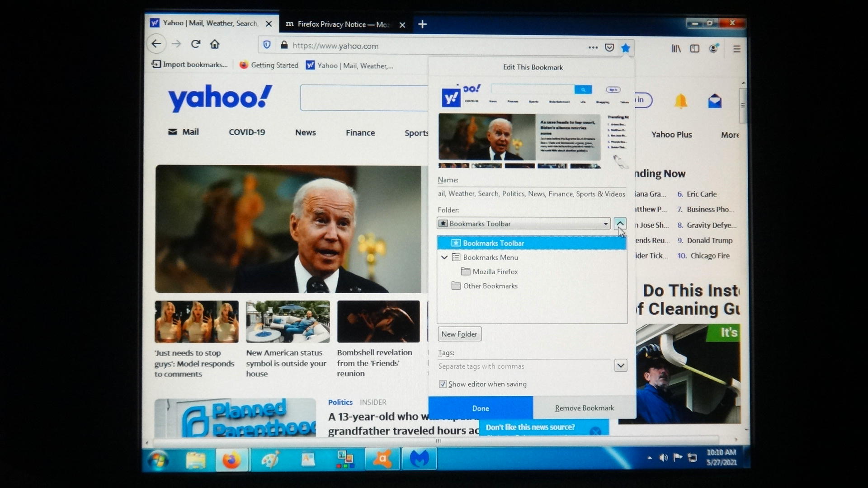Save page to Pocket
This screenshot has width=868, height=488.
click(x=609, y=47)
